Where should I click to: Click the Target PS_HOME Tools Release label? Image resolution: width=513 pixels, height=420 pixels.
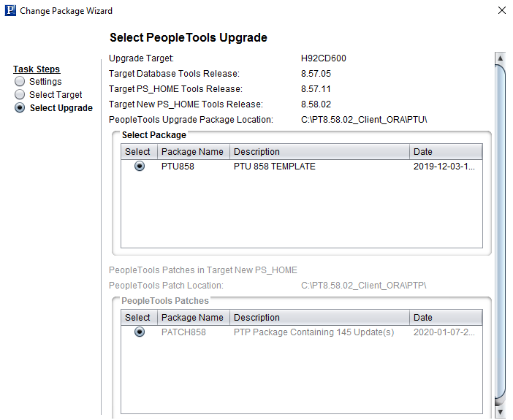(x=175, y=89)
